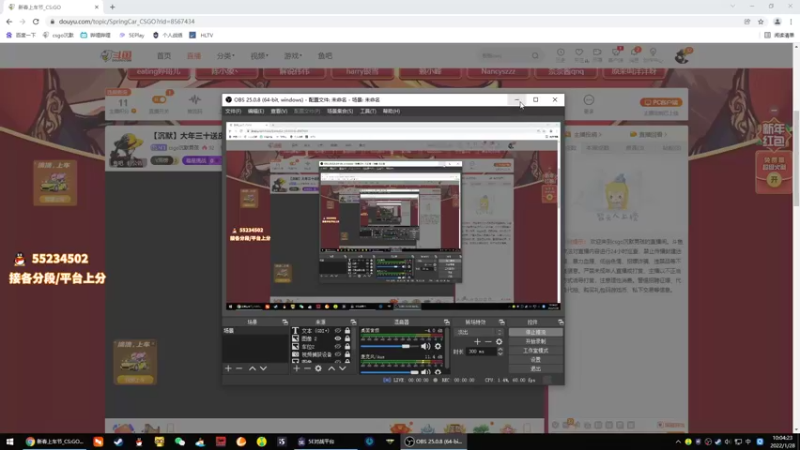Pop out the Sources dock icon

[353, 322]
